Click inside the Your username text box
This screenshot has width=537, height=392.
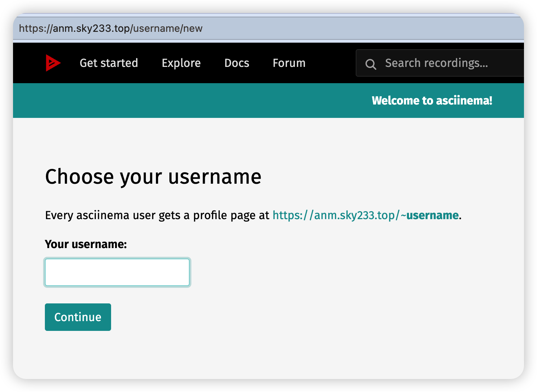(x=117, y=272)
